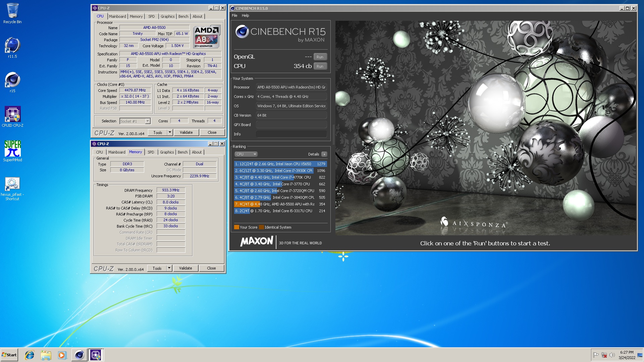Select ranking entry Intel Core i7-3930K
This screenshot has height=362, width=644.
click(x=280, y=171)
